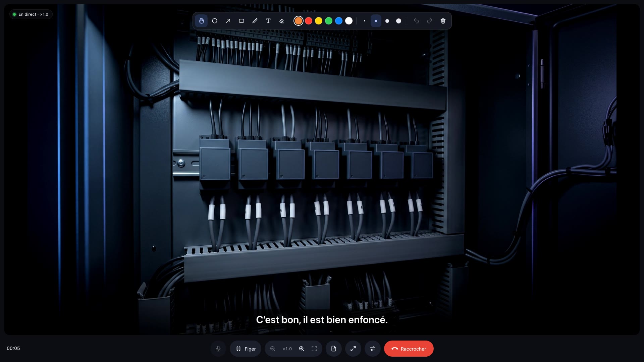Image resolution: width=644 pixels, height=362 pixels.
Task: Open the settings sliders icon
Action: click(x=373, y=349)
